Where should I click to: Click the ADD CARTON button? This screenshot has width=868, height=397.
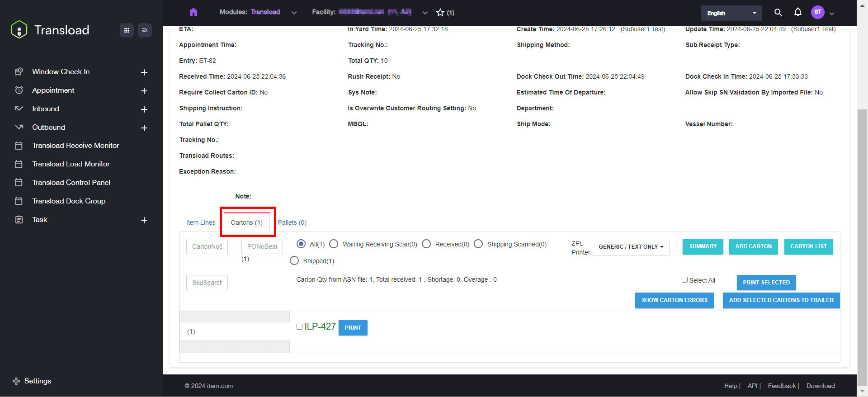(754, 246)
